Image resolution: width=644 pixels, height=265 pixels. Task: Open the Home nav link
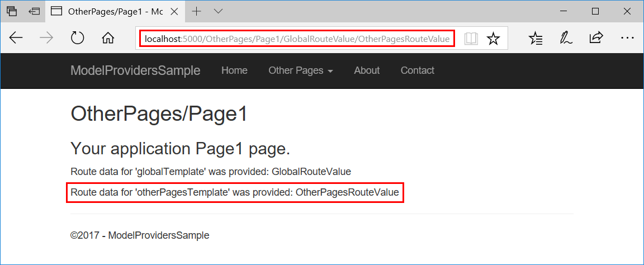click(x=235, y=70)
